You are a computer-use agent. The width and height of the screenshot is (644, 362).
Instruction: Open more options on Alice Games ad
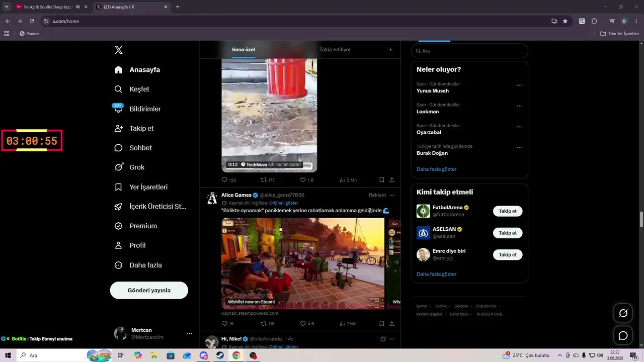392,195
